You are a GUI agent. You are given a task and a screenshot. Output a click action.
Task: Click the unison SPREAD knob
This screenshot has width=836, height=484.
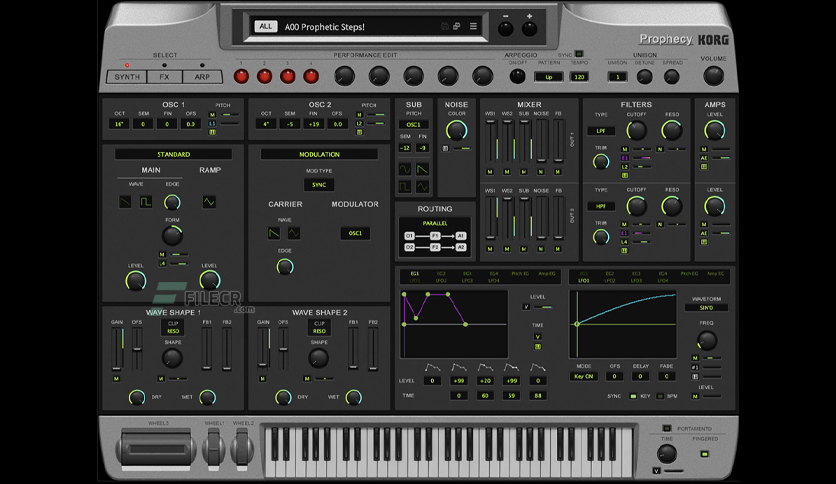672,77
